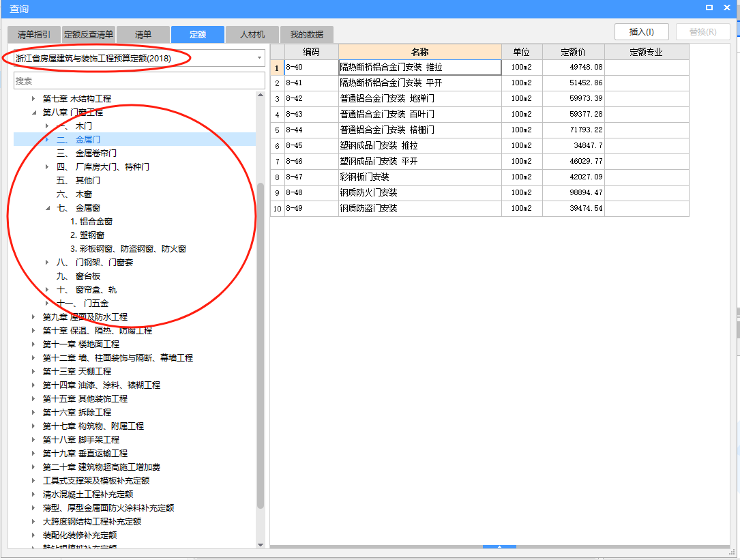740x560 pixels.
Task: Select row 塑钢成品门安装 平开
Action: pyautogui.click(x=479, y=162)
